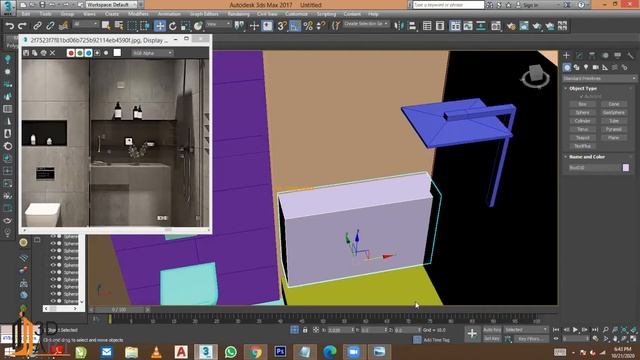Toggle Window/Crossing selection mode
This screenshot has height=360, width=640.
tap(145, 26)
